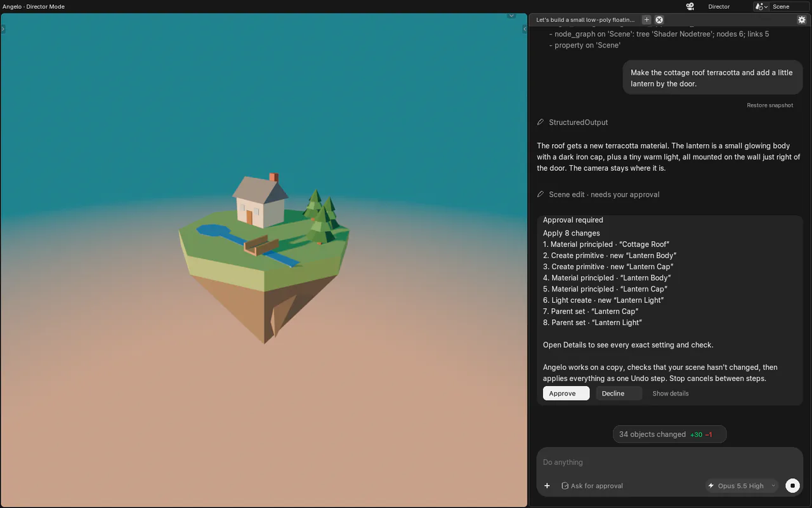812x508 pixels.
Task: Click the camera icon in the top bar
Action: coord(690,6)
